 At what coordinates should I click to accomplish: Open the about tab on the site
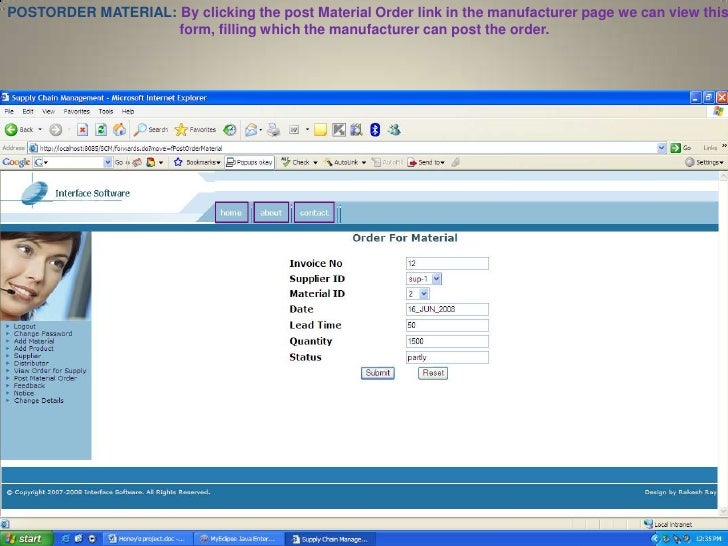[x=271, y=213]
